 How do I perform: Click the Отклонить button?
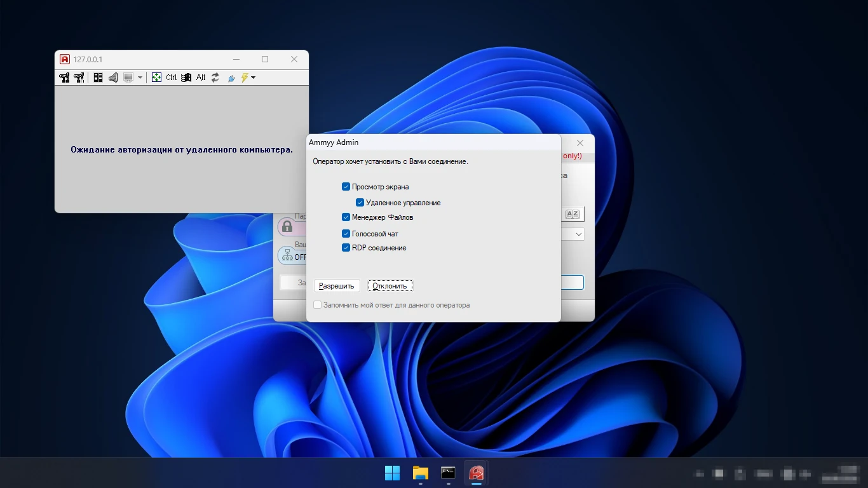coord(390,286)
